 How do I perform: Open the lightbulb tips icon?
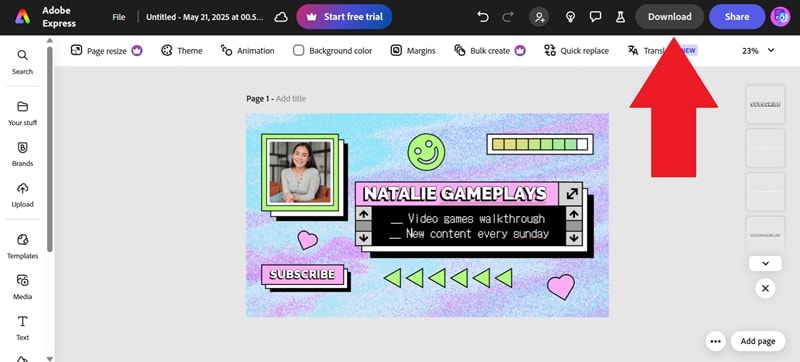point(570,17)
